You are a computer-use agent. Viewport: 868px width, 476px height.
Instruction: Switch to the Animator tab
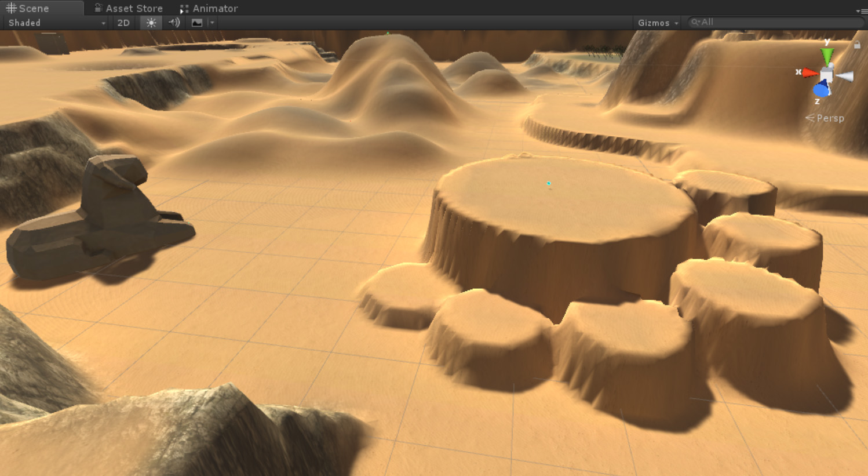pyautogui.click(x=209, y=8)
